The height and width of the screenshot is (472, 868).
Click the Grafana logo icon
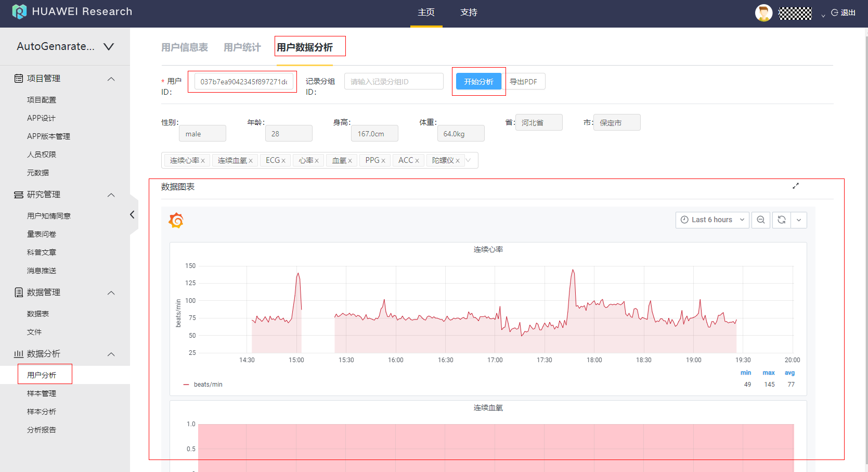click(176, 220)
